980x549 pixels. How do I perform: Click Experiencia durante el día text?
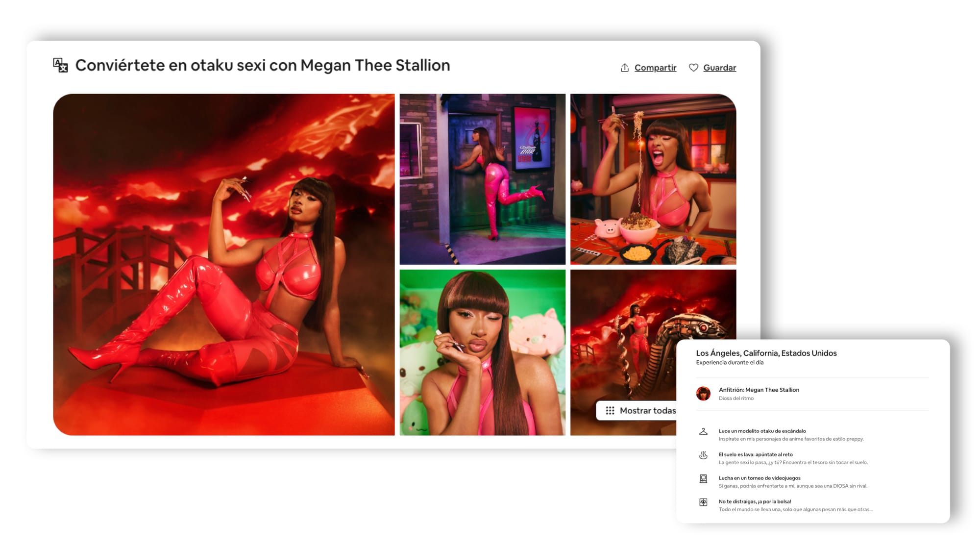point(730,363)
